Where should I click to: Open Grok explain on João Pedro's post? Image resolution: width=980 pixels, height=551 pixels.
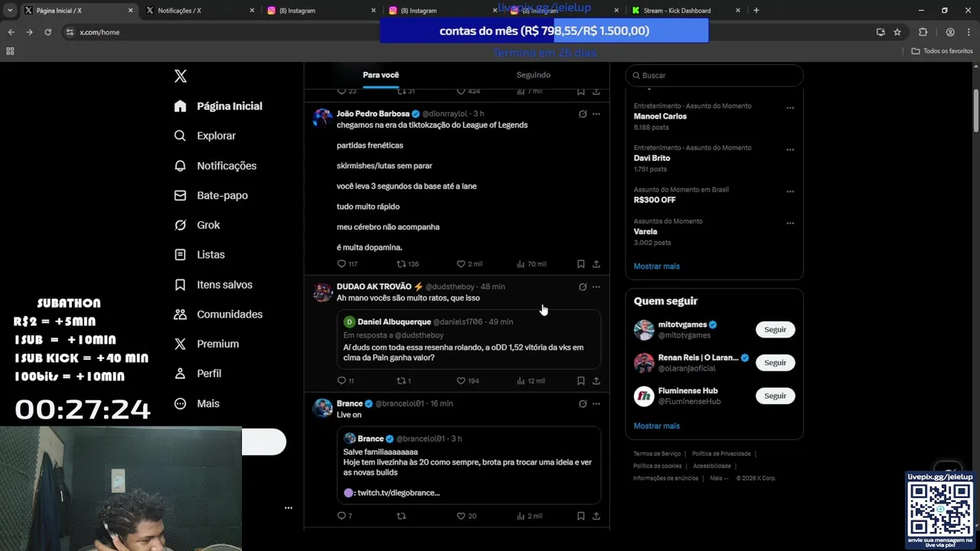[x=583, y=114]
